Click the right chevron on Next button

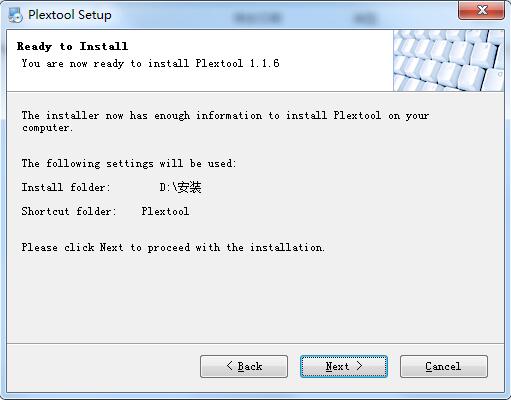(x=359, y=366)
